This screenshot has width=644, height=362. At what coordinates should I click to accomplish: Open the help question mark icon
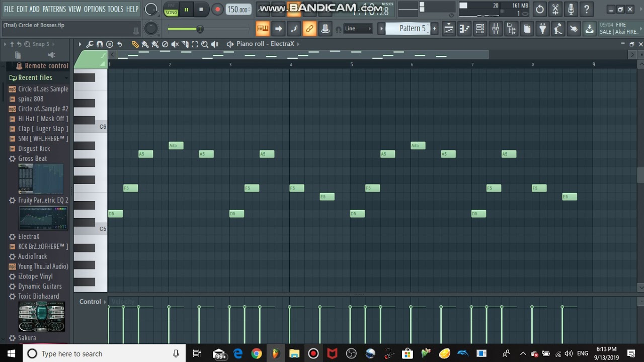click(x=586, y=9)
